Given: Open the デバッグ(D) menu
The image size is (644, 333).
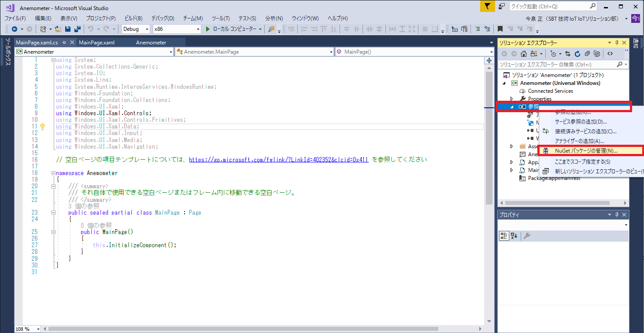Looking at the screenshot, I should click(163, 18).
